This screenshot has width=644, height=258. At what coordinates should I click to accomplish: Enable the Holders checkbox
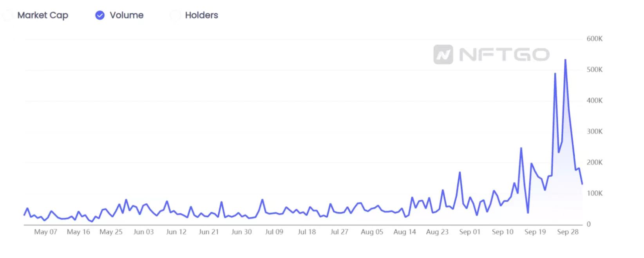[x=175, y=15]
